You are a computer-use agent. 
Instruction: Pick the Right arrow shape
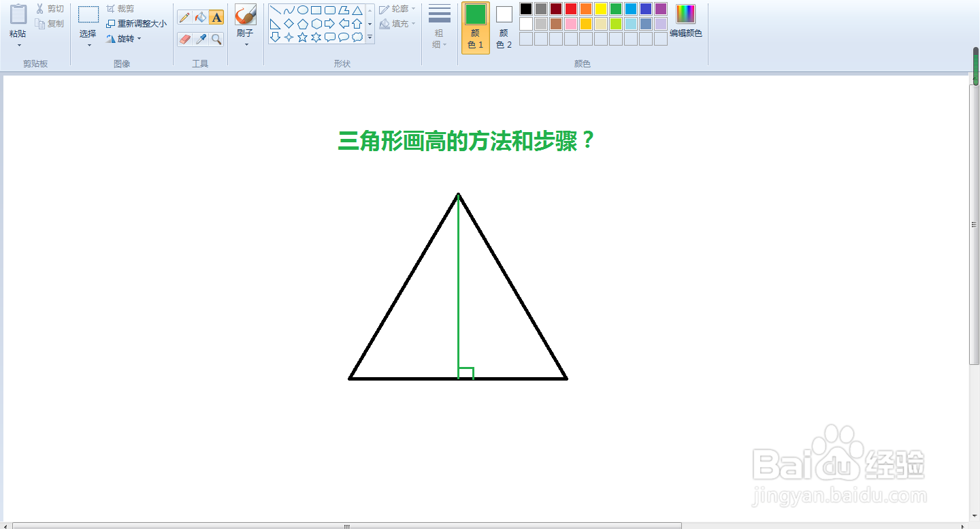pyautogui.click(x=329, y=24)
